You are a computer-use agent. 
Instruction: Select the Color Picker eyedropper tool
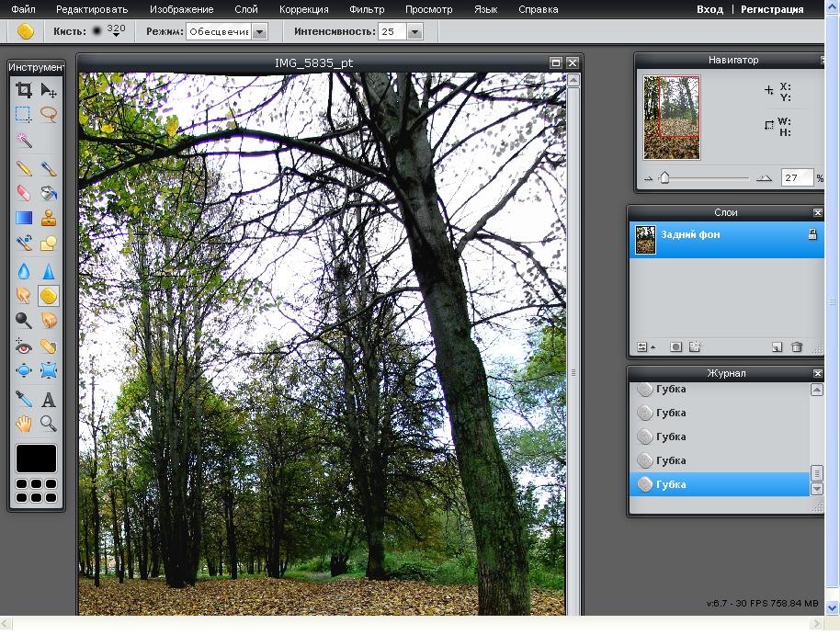coord(24,399)
